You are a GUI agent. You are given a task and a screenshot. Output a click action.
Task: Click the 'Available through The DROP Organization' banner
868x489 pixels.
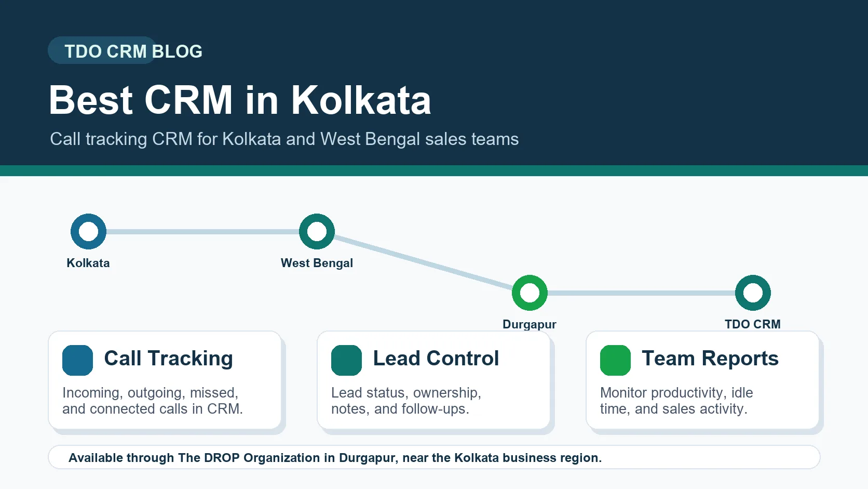click(434, 457)
